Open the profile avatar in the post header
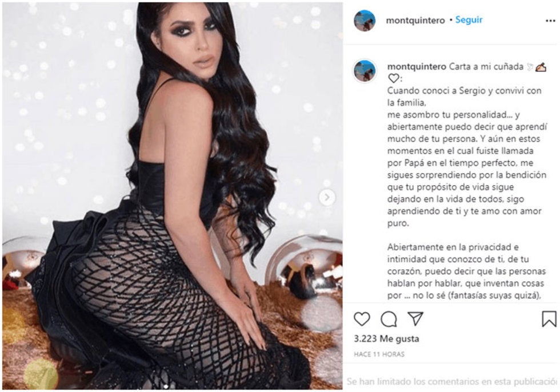 pyautogui.click(x=365, y=21)
